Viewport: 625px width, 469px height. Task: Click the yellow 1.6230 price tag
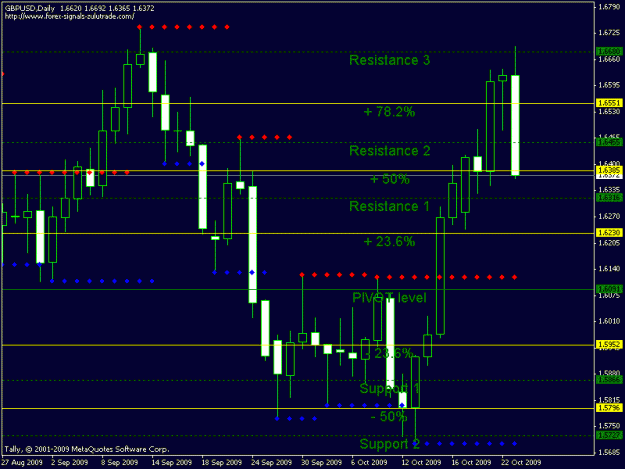[609, 233]
